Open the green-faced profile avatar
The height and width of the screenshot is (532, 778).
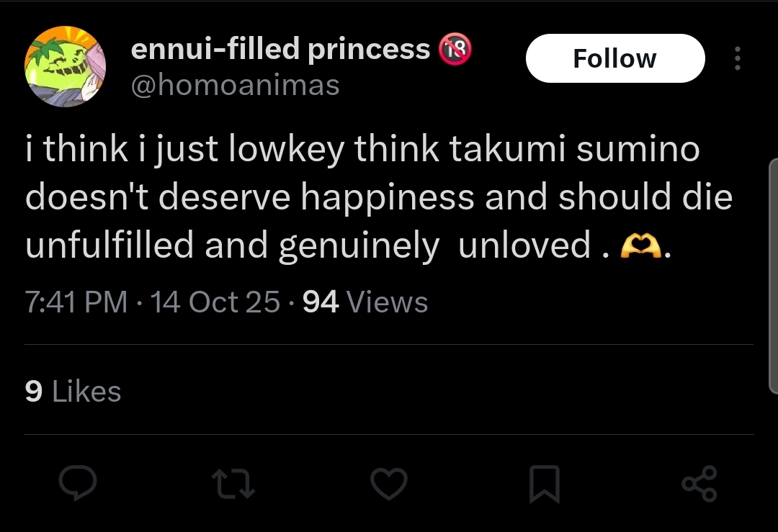[65, 66]
